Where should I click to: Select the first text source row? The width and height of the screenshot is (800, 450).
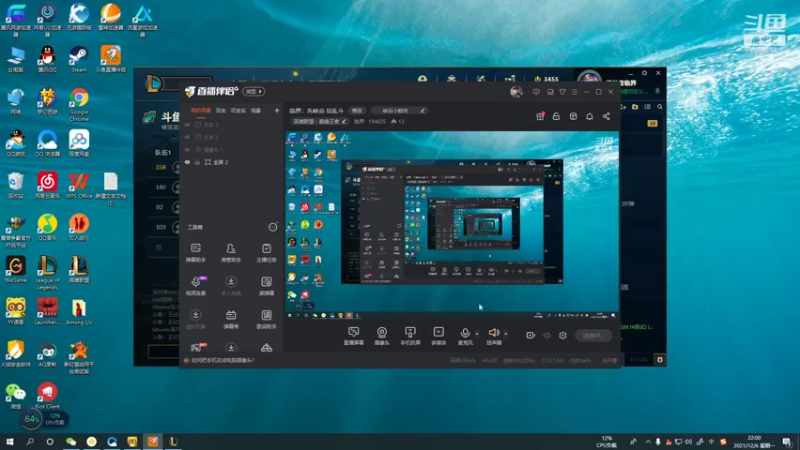tap(232, 124)
